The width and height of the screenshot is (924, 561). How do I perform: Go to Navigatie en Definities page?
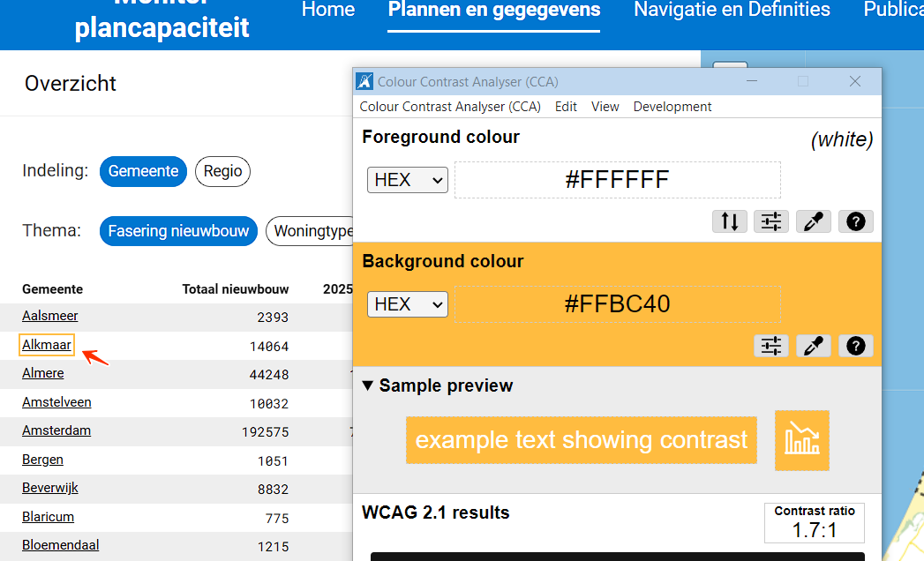(732, 11)
